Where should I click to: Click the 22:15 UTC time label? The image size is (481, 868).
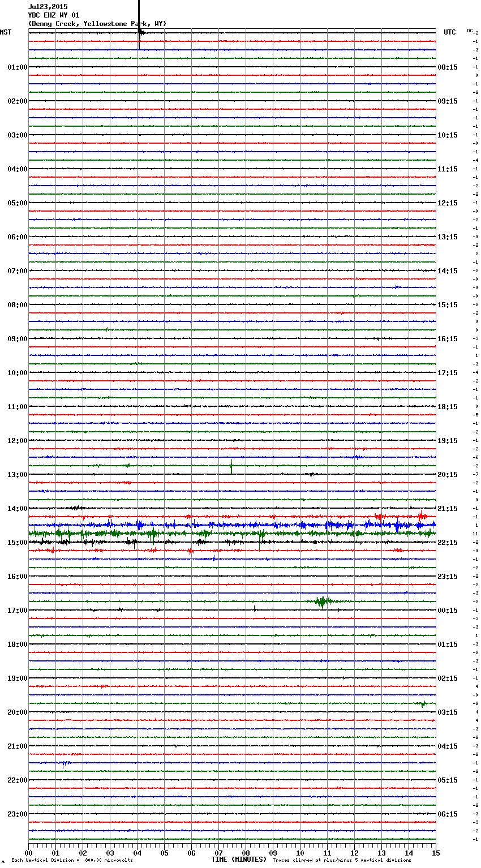point(448,543)
